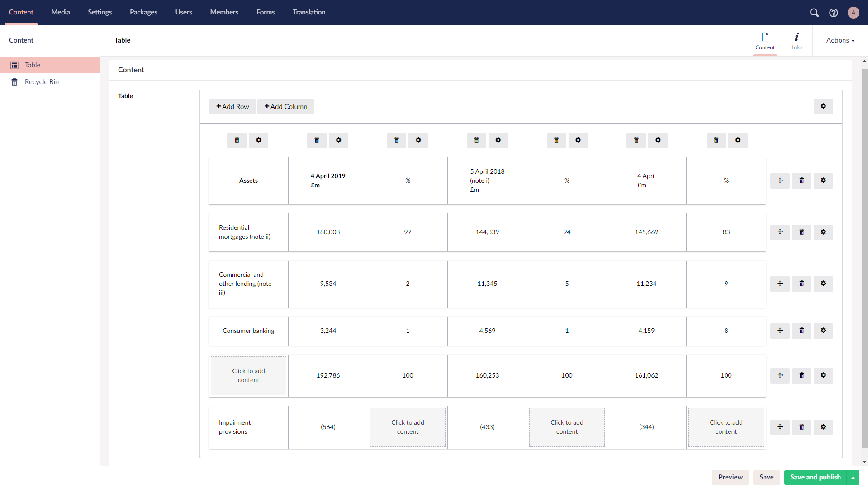Go to the Users section

pyautogui.click(x=184, y=12)
